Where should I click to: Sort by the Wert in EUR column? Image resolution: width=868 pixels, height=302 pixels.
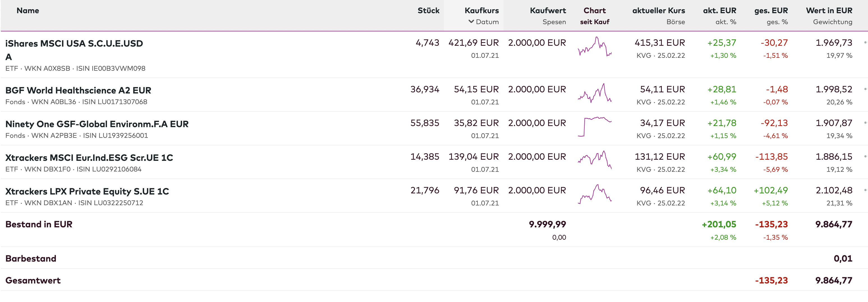pyautogui.click(x=829, y=10)
